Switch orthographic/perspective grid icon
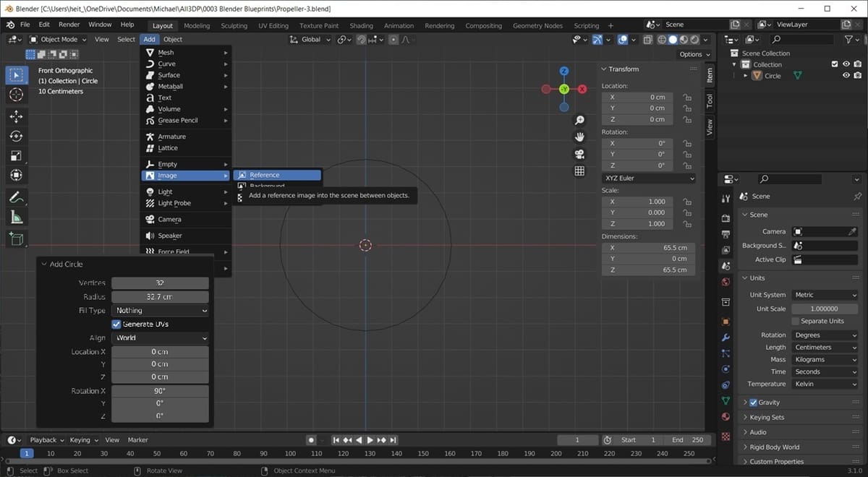868x477 pixels. pos(579,171)
